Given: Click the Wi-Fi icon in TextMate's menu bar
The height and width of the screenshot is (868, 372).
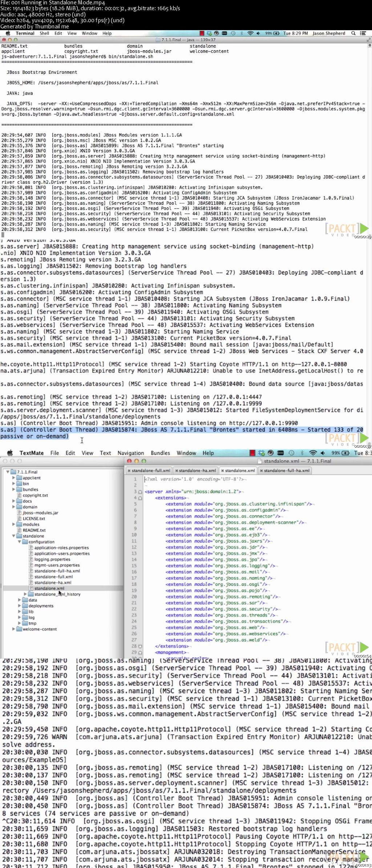Looking at the screenshot, I should click(x=313, y=453).
